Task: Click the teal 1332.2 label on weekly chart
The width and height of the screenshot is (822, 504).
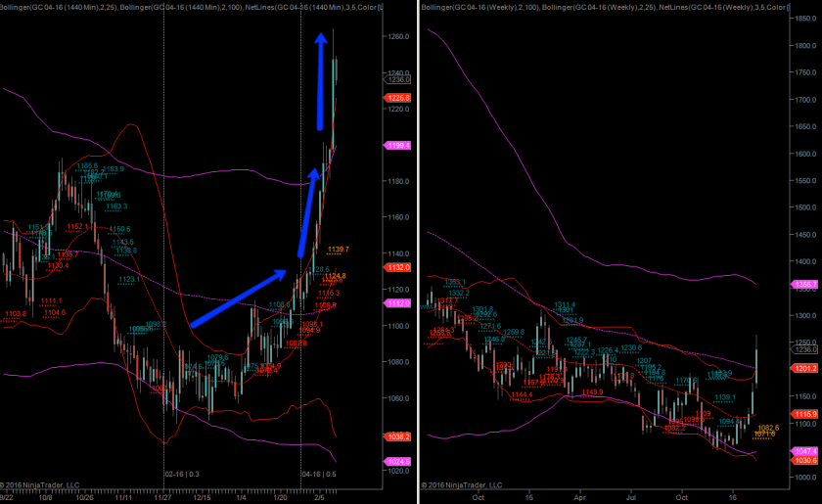Action: [459, 294]
